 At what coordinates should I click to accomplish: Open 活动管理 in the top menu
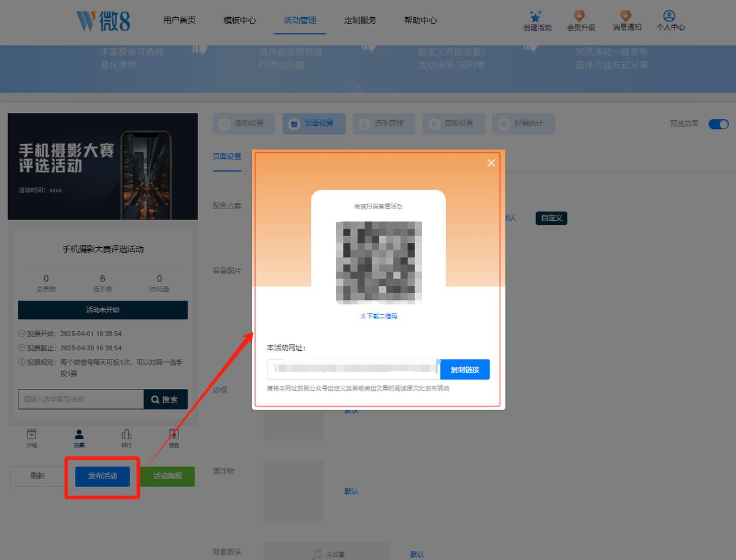tap(300, 20)
